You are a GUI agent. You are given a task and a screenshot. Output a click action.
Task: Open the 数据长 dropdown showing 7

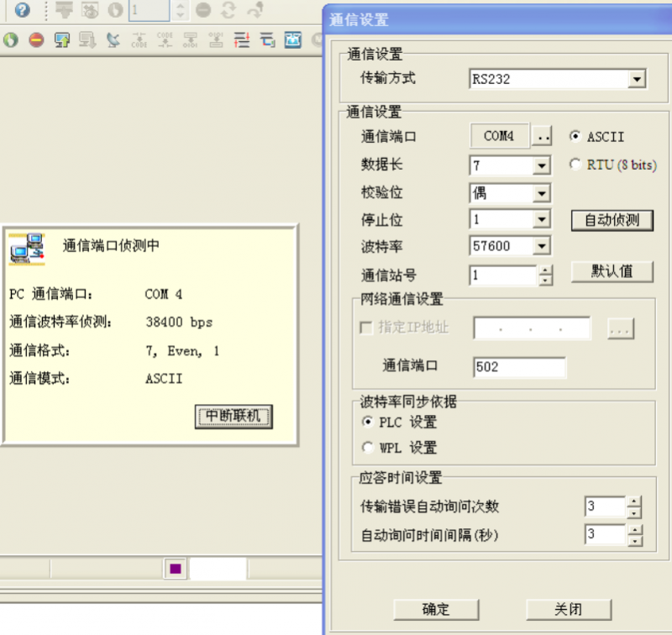pyautogui.click(x=542, y=165)
